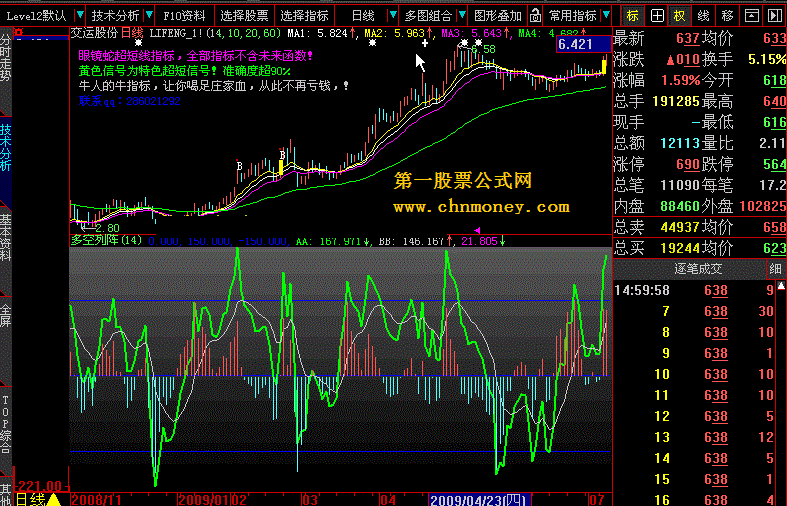Click the 图形叠加 overlay button

click(x=498, y=16)
